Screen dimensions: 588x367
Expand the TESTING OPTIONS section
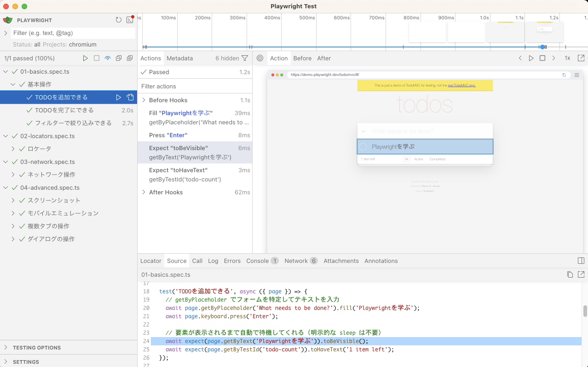click(6, 348)
